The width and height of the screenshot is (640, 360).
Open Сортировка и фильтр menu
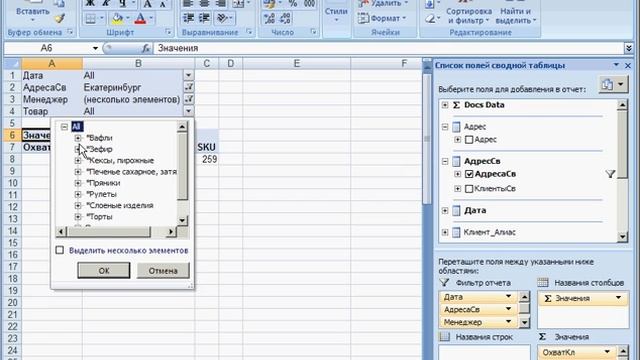coord(468,16)
